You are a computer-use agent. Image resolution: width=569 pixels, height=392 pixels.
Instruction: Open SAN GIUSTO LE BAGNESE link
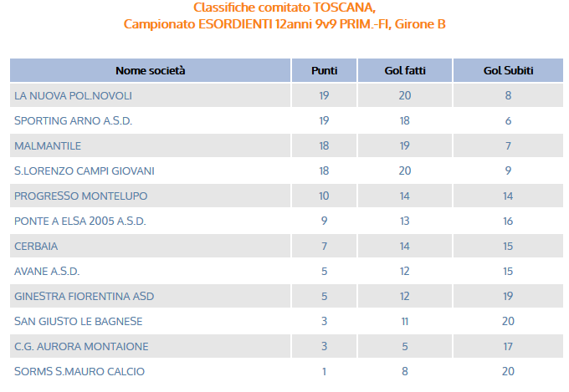79,321
